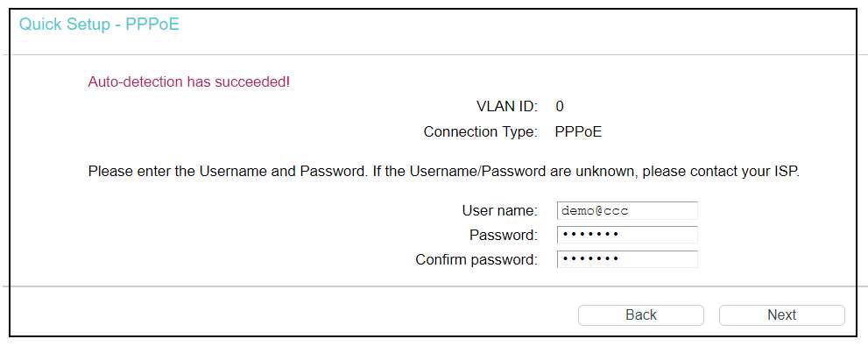Activate the Confirm password input field
Viewport: 868px width, 346px height.
click(627, 259)
